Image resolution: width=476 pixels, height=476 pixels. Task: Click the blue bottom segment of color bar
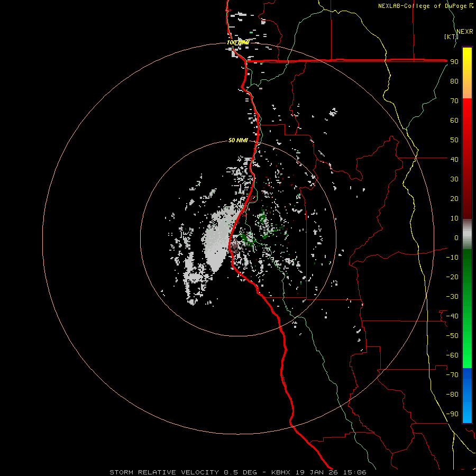coord(467,396)
